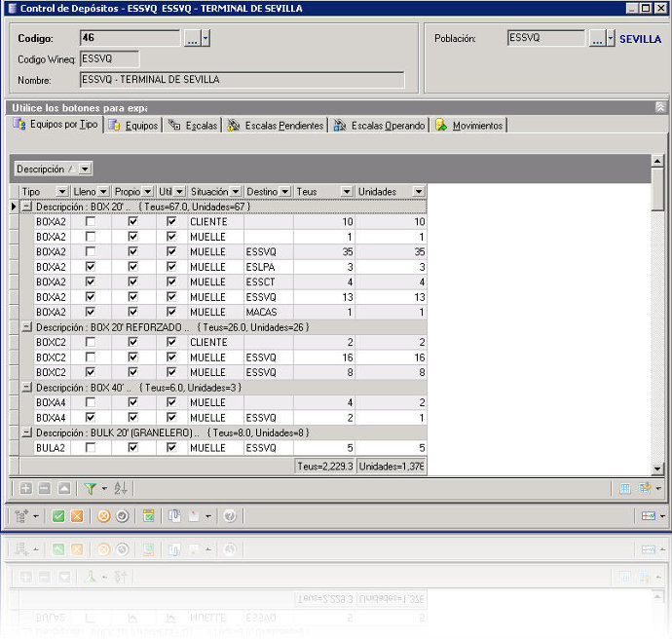The image size is (672, 639).
Task: Expand all groups with the plus toolbar icon
Action: [x=25, y=488]
